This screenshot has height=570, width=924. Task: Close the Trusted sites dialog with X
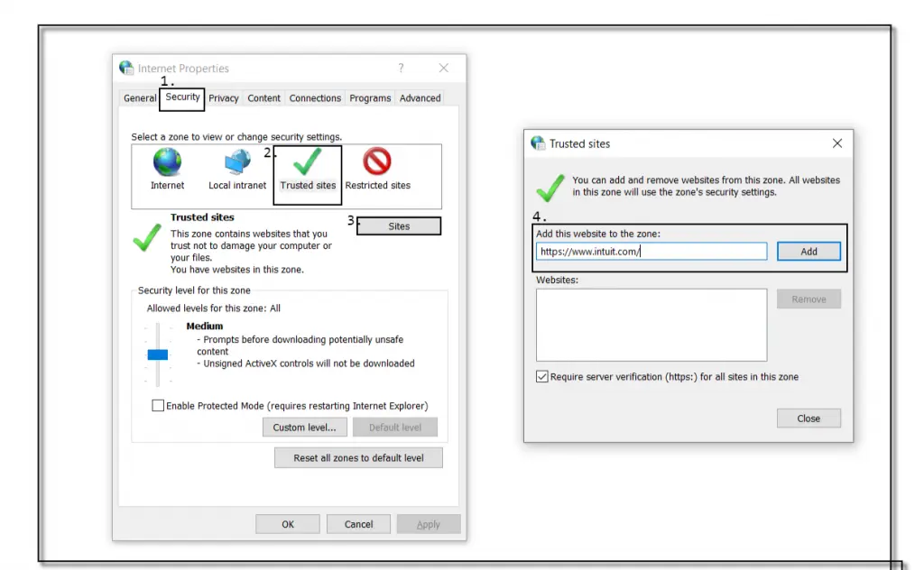coord(837,143)
